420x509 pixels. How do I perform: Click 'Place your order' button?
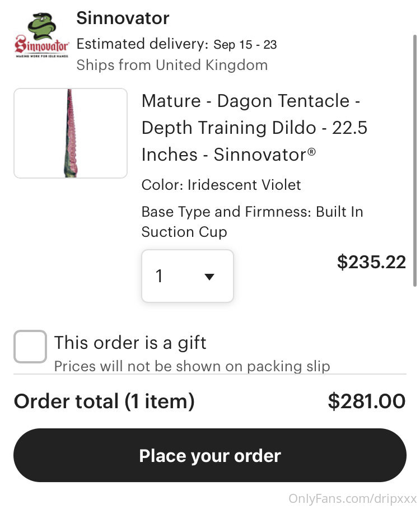(x=210, y=455)
